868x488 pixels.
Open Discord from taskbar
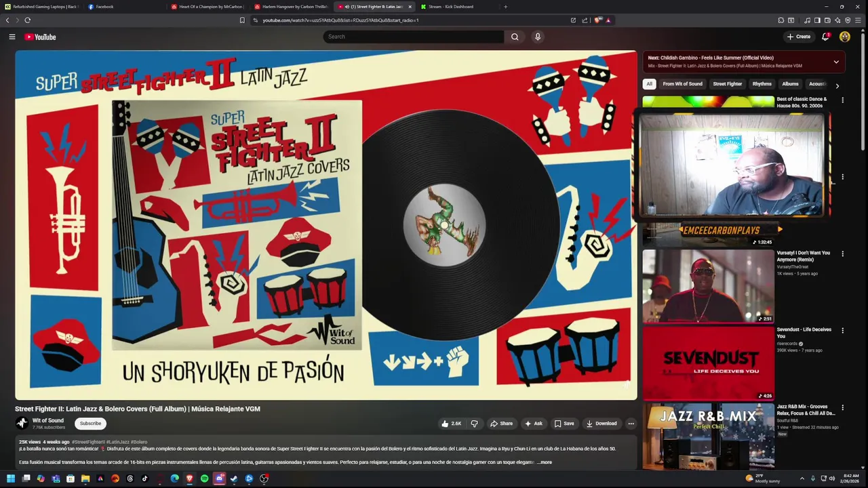click(219, 479)
